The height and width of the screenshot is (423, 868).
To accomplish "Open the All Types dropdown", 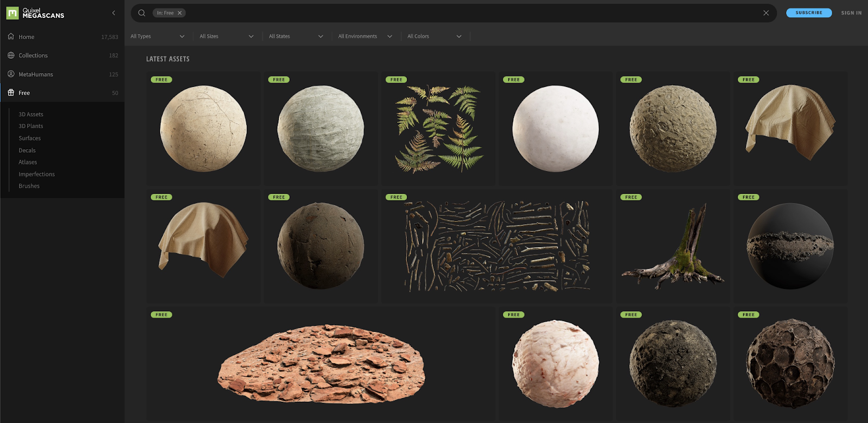I will tap(158, 36).
